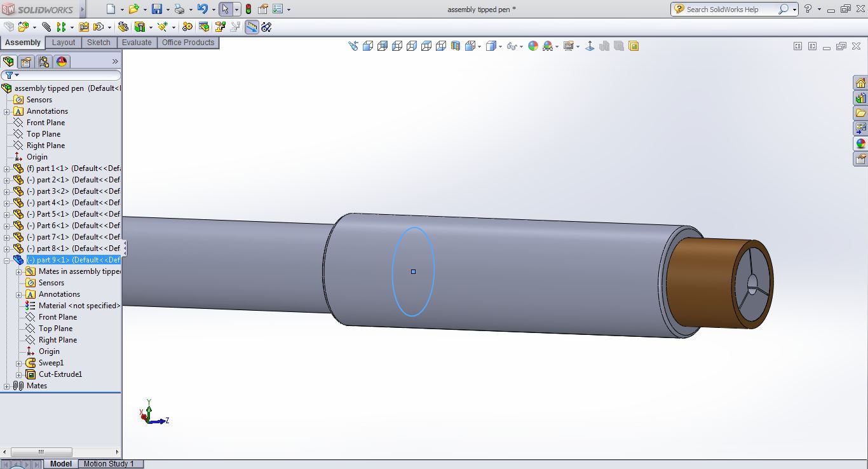Expand the (f) part 1<1> tree node
Screen dimensions: 868x469
point(6,168)
